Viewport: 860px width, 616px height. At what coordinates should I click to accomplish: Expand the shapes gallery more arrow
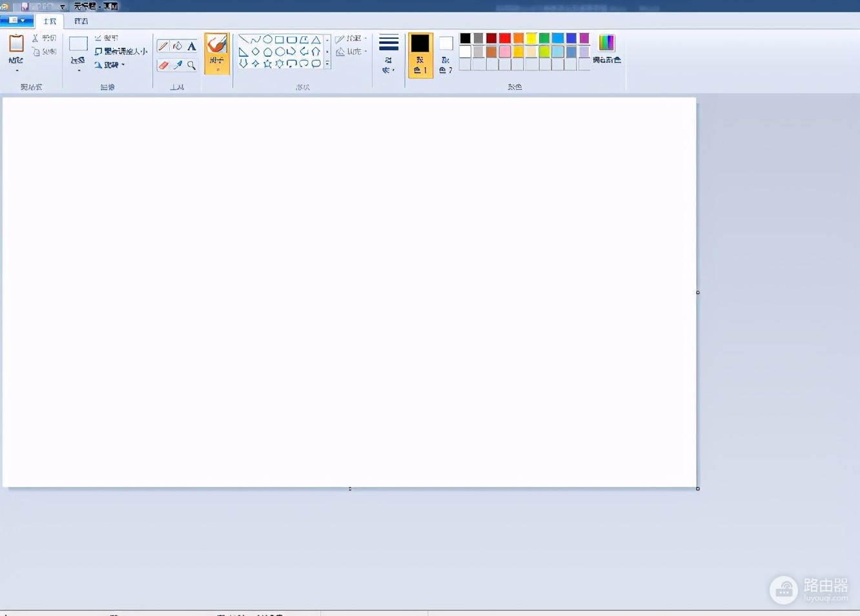[327, 64]
